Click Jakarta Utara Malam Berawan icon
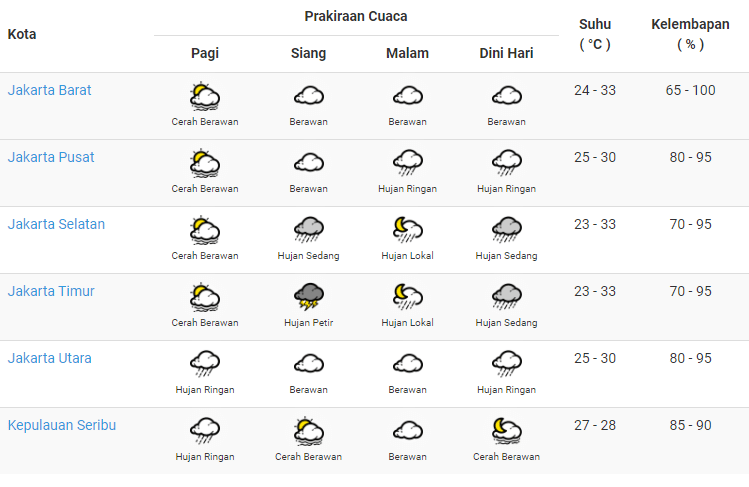Screen dimensions: 749x487 click(x=407, y=364)
